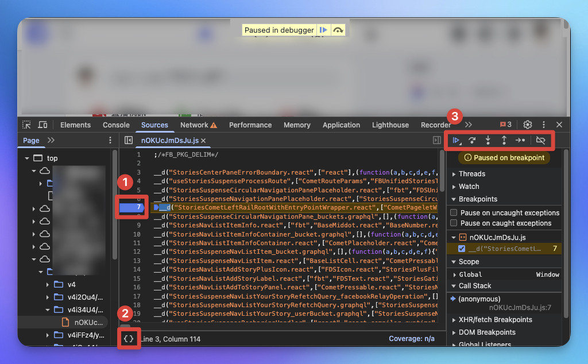The width and height of the screenshot is (588, 364).
Task: Expand the Threads section
Action: tap(472, 174)
